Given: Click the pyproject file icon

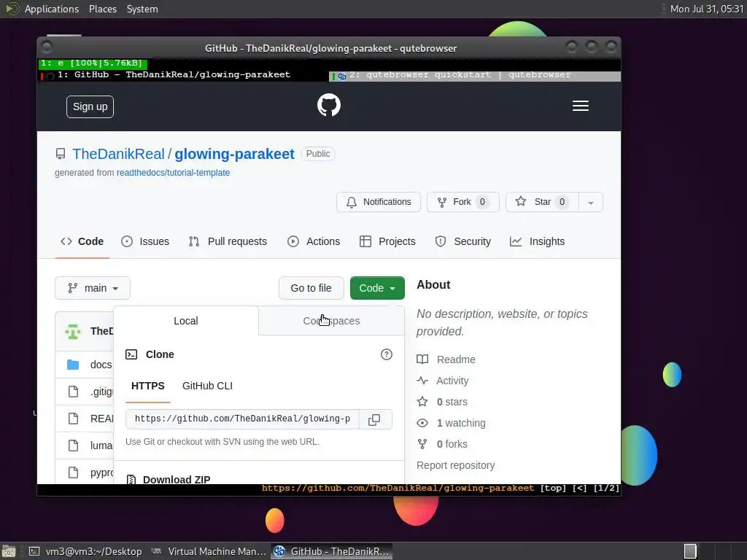Looking at the screenshot, I should pos(73,472).
